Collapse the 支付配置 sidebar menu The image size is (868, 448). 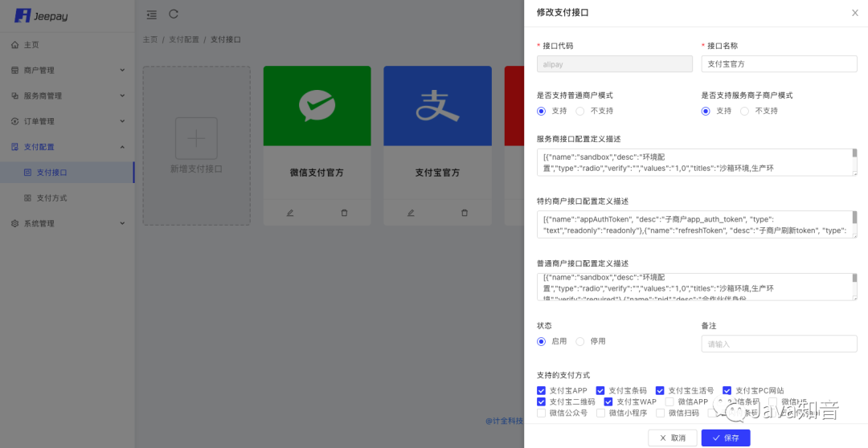pyautogui.click(x=67, y=147)
